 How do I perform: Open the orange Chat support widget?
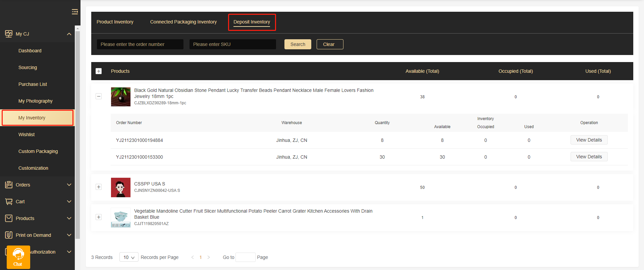point(18,257)
